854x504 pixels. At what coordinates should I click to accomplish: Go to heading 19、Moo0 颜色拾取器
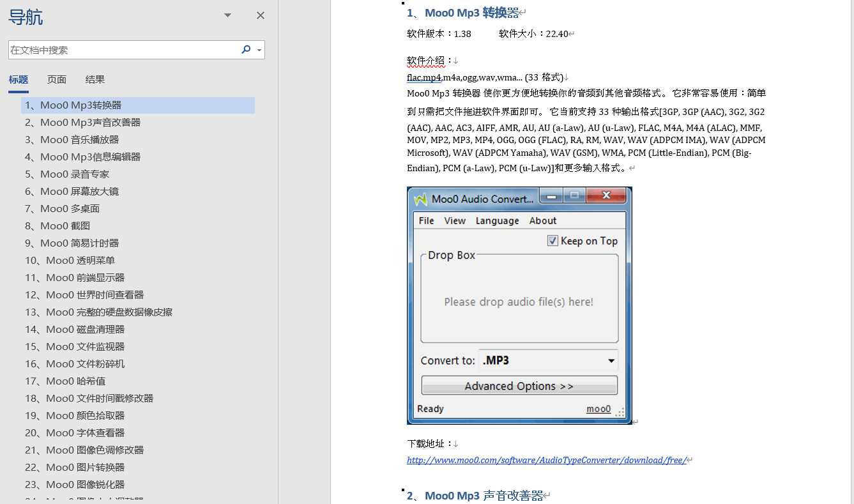click(x=75, y=416)
